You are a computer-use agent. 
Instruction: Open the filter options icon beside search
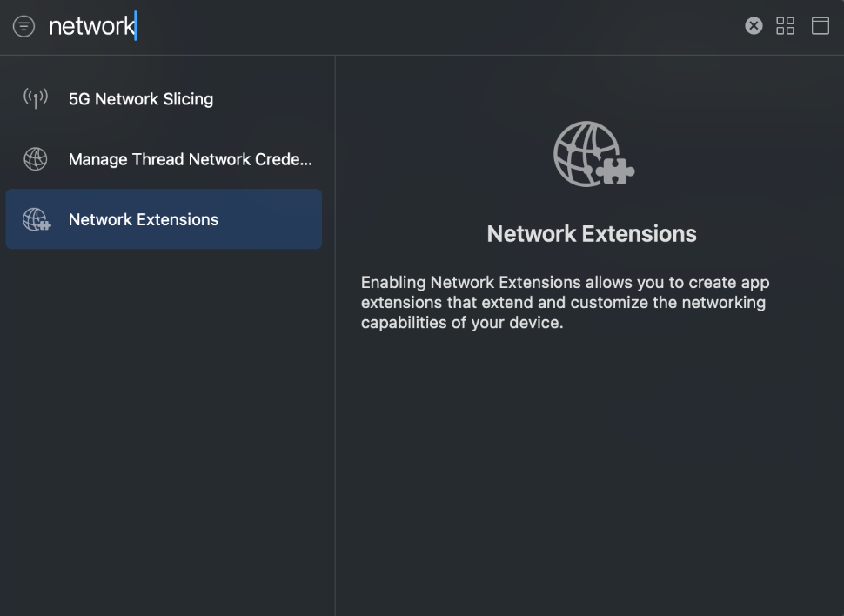23,26
